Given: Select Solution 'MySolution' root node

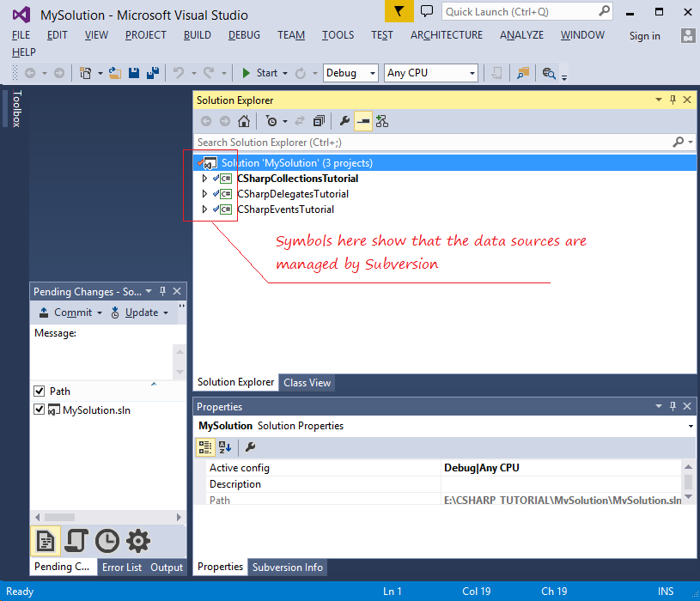Looking at the screenshot, I should [444, 163].
